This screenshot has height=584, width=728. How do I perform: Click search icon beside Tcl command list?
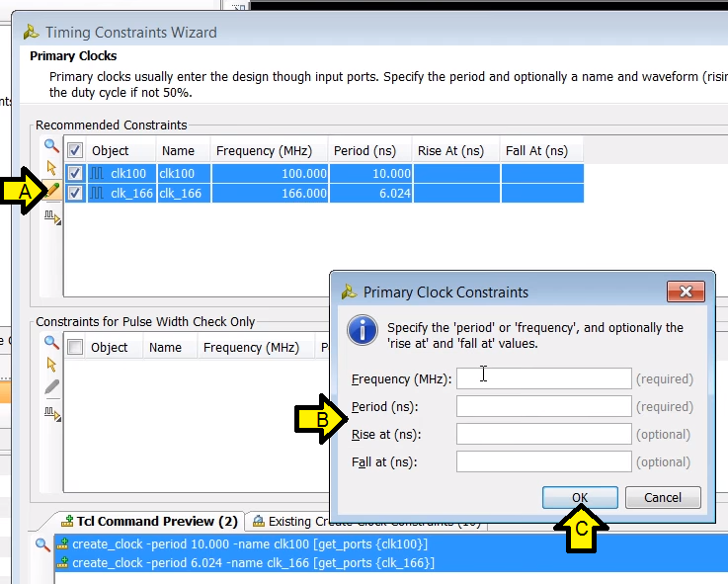pyautogui.click(x=42, y=544)
